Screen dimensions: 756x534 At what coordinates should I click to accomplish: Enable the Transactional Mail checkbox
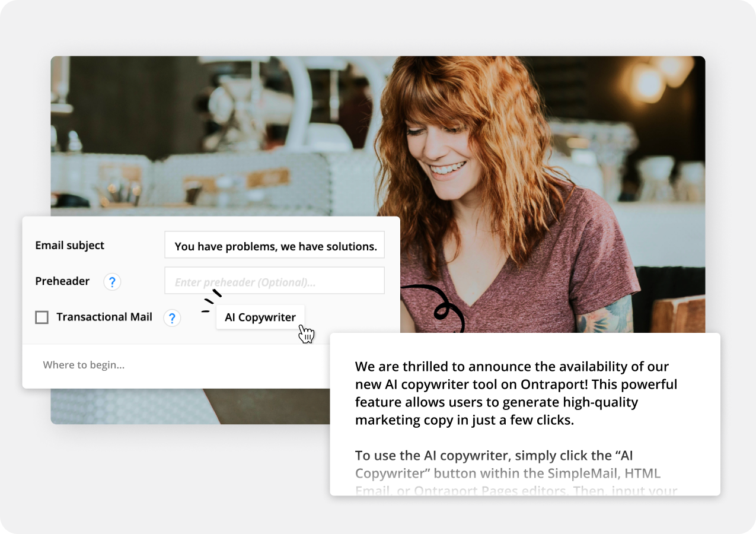(x=42, y=317)
